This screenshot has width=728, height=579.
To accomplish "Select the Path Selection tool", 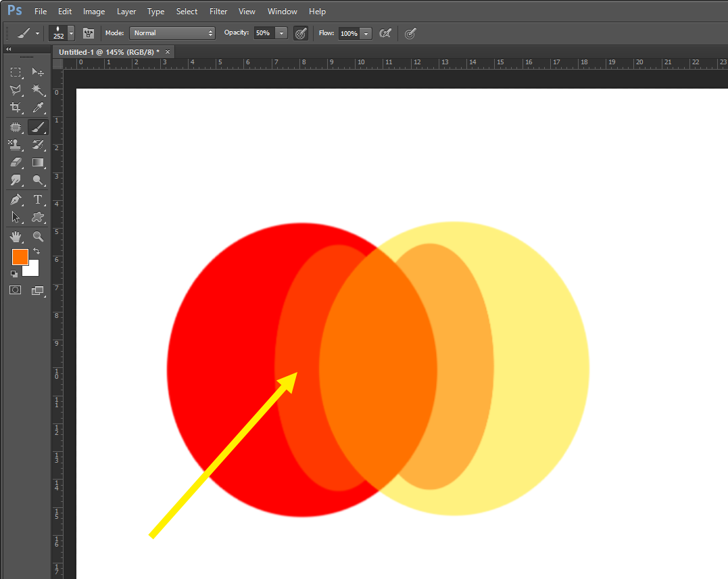I will click(16, 217).
